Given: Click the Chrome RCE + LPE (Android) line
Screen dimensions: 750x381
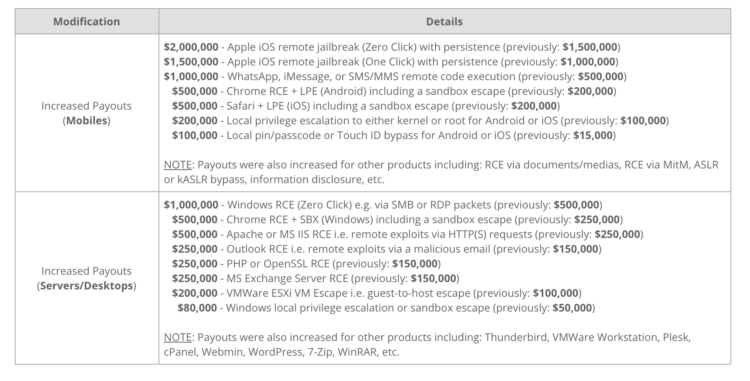Looking at the screenshot, I should (394, 91).
